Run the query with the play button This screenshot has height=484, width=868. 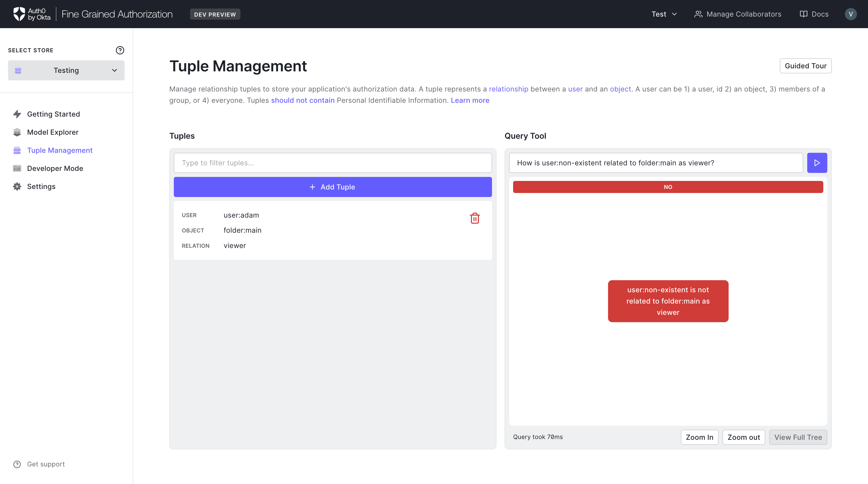[x=817, y=163]
